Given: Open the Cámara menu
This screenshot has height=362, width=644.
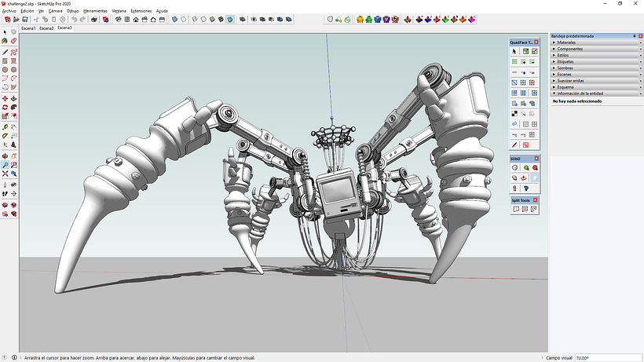Looking at the screenshot, I should pos(55,11).
